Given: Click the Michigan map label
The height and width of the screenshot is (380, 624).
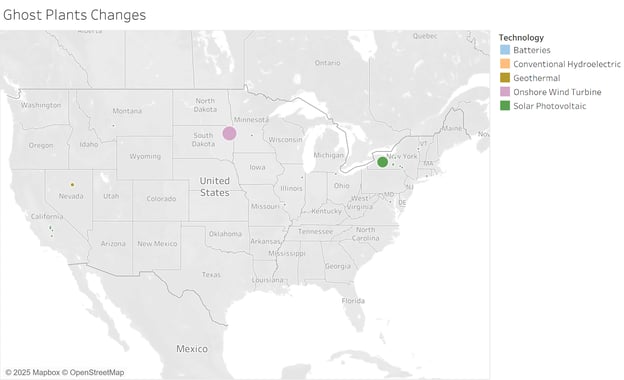Looking at the screenshot, I should [x=329, y=155].
